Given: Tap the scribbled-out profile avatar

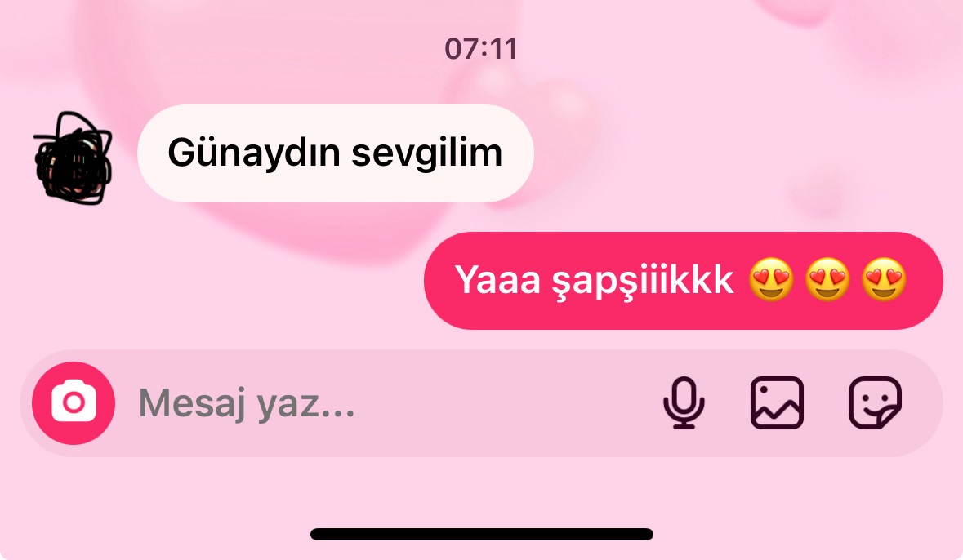Looking at the screenshot, I should (x=73, y=158).
